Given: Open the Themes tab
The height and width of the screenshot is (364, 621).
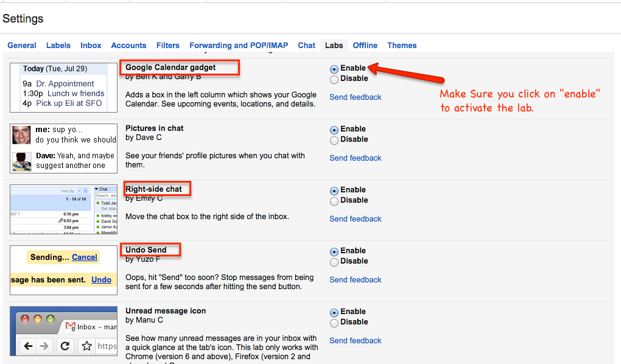Looking at the screenshot, I should click(402, 46).
